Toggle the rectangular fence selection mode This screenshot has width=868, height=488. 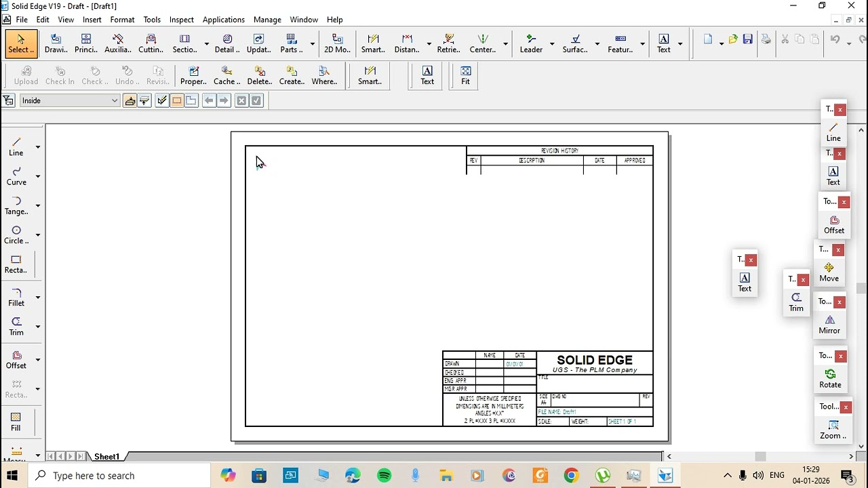click(176, 100)
